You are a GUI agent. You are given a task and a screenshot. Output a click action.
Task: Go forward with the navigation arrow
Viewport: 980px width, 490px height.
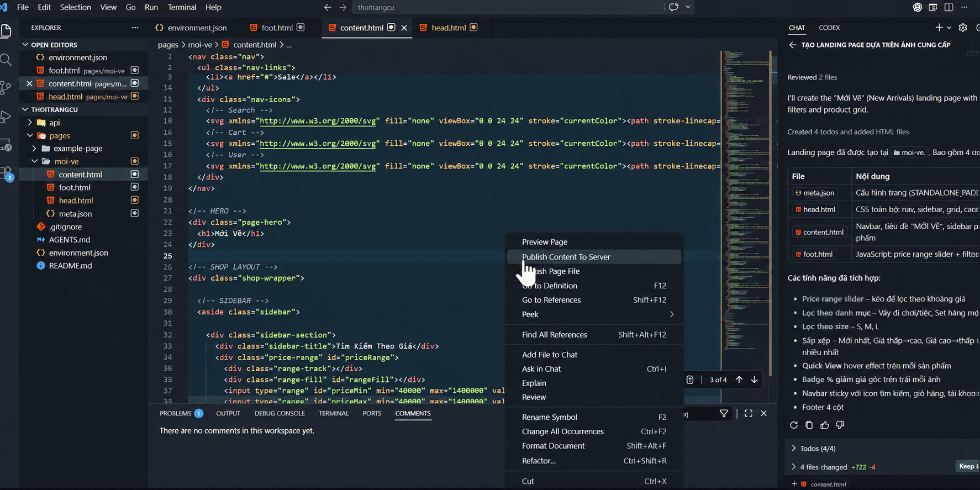pyautogui.click(x=343, y=7)
